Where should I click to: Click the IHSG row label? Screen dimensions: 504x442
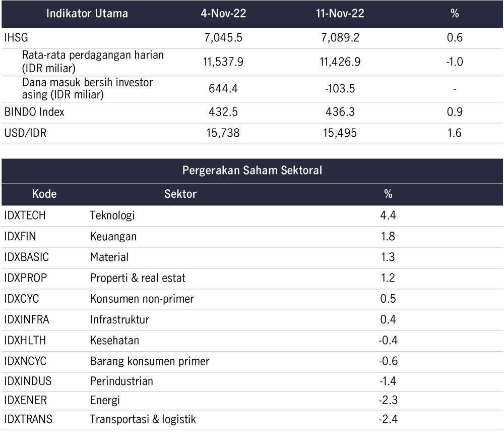click(x=16, y=38)
